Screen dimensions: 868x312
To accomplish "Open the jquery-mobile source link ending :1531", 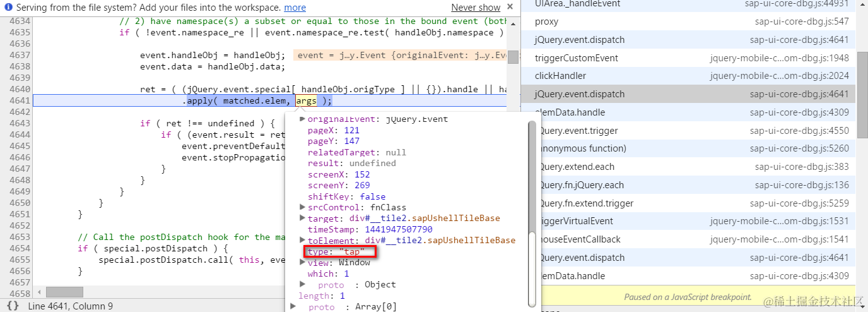I will (779, 221).
